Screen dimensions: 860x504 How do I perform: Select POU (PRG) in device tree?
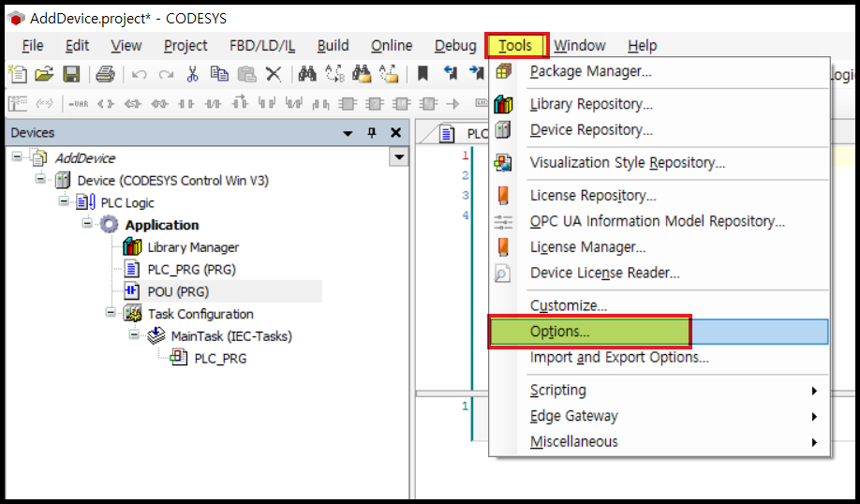178,291
